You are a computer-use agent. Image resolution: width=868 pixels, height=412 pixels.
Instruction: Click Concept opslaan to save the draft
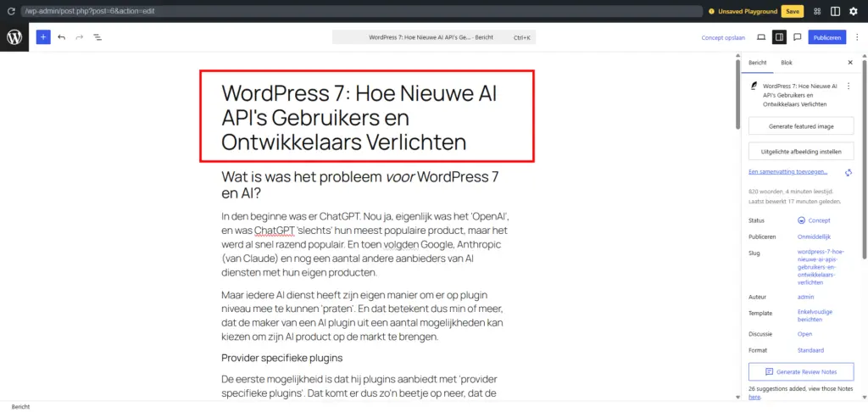tap(723, 37)
